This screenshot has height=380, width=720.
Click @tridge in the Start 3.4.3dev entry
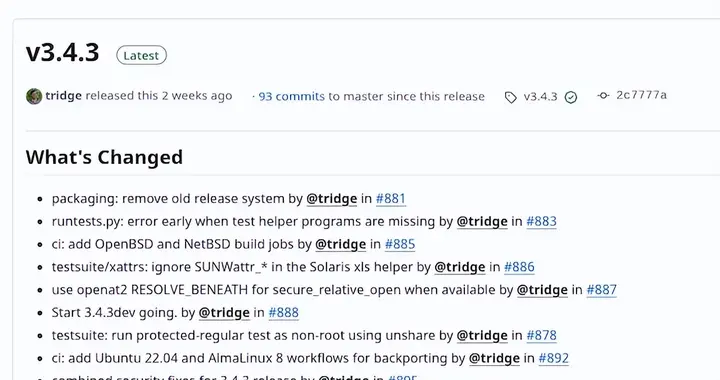pyautogui.click(x=224, y=313)
